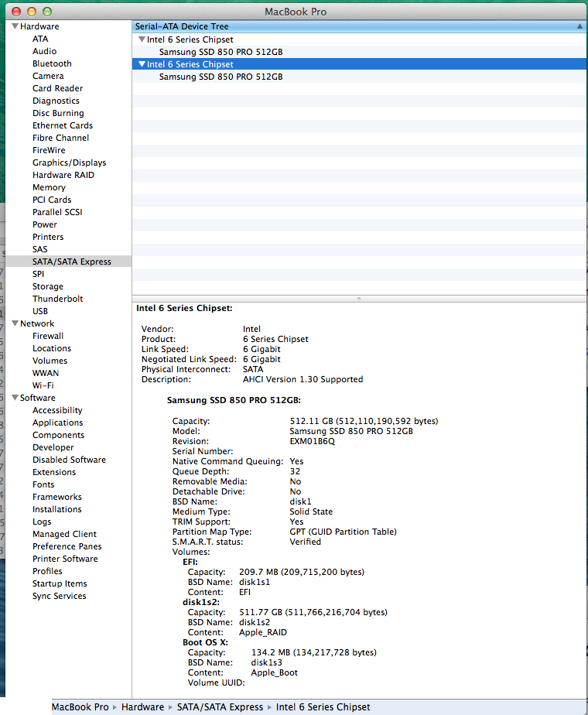Select Ethernet Cards in sidebar

pyautogui.click(x=63, y=125)
